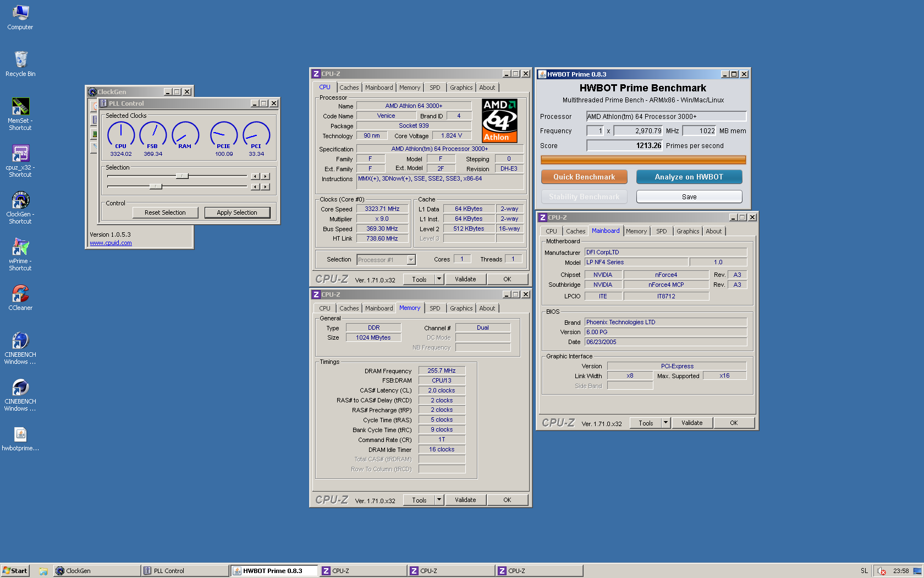Screen dimensions: 924x578
Task: Click the orange benchmark progress bar
Action: pyautogui.click(x=643, y=160)
